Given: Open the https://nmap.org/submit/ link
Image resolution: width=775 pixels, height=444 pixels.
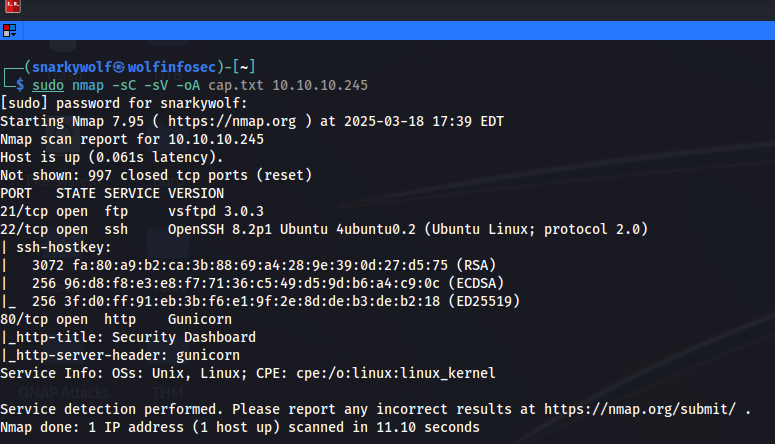Looking at the screenshot, I should 640,409.
